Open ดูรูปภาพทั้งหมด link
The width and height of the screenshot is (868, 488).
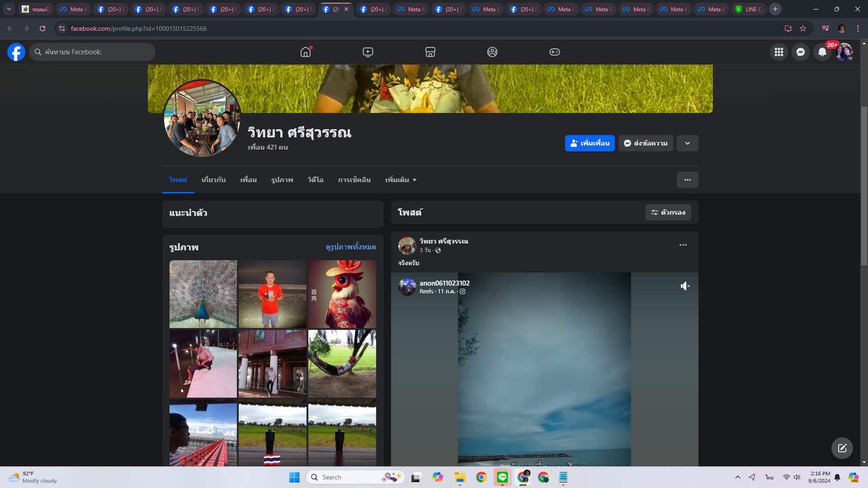pyautogui.click(x=351, y=247)
